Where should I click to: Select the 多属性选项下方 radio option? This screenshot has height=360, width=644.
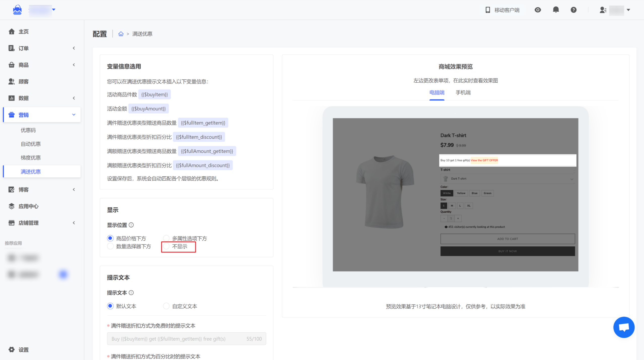[x=166, y=238]
